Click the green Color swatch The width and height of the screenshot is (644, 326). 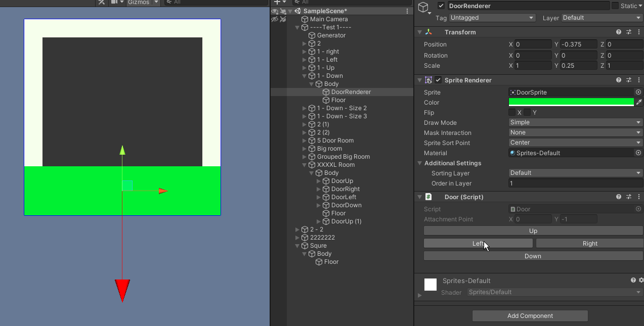pos(571,102)
